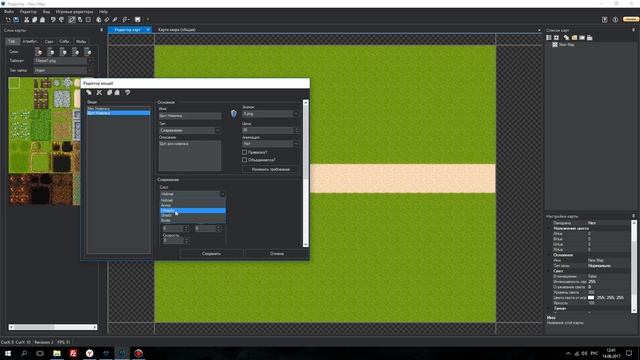Open the tile type dropdown below tileset
The width and height of the screenshot is (640, 360).
63,71
